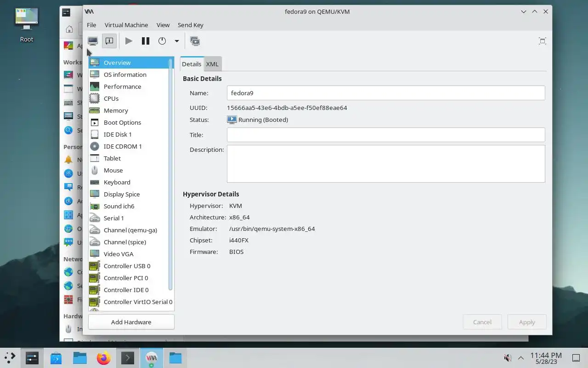Open the Send Key menu
588x368 pixels.
pos(191,25)
